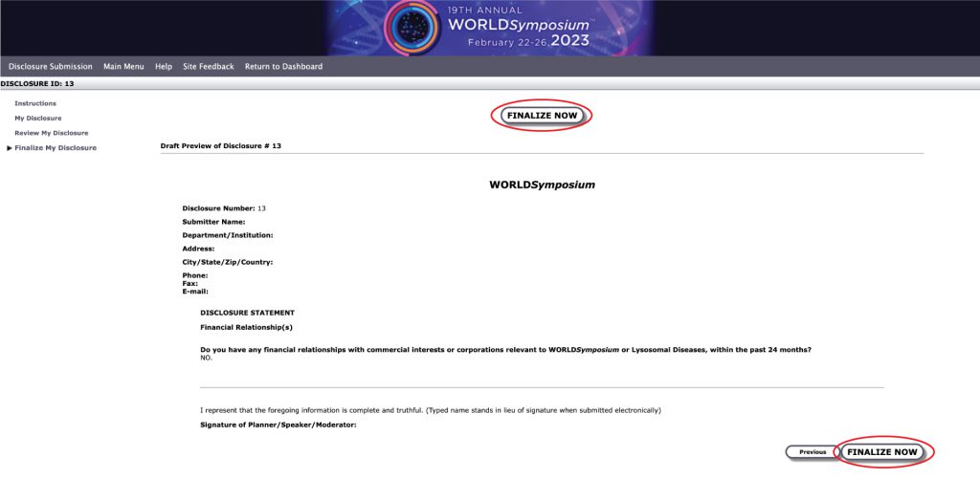Click the NO. answer text

(207, 359)
